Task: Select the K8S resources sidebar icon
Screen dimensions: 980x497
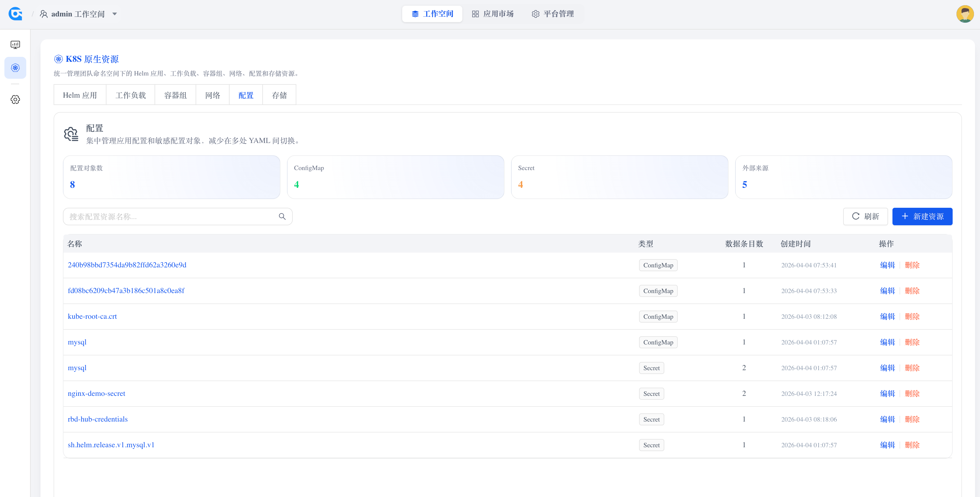Action: tap(15, 68)
